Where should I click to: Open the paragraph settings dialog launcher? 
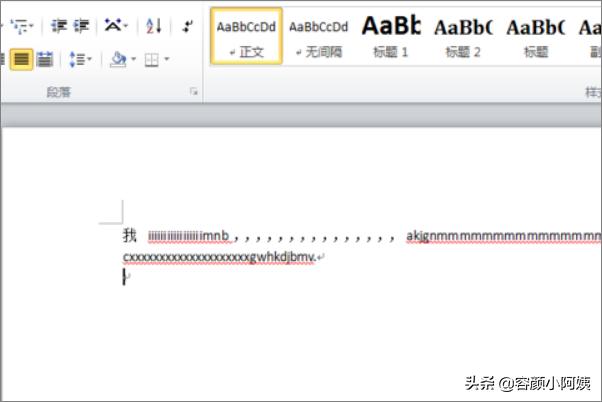(x=193, y=92)
